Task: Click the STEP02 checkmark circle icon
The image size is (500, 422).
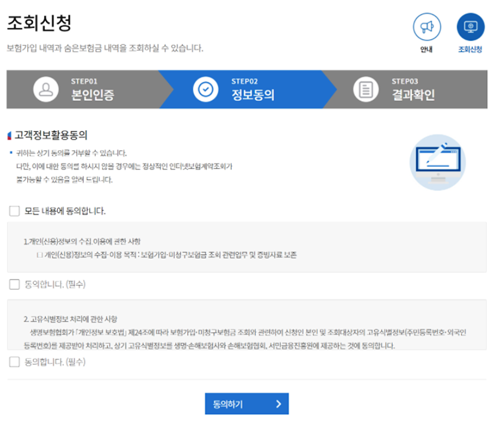Action: coord(206,89)
